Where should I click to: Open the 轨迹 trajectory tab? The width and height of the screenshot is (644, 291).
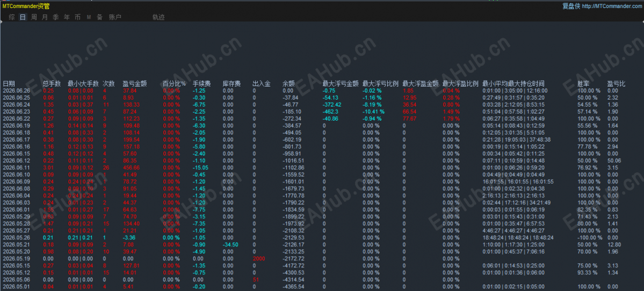coord(158,17)
